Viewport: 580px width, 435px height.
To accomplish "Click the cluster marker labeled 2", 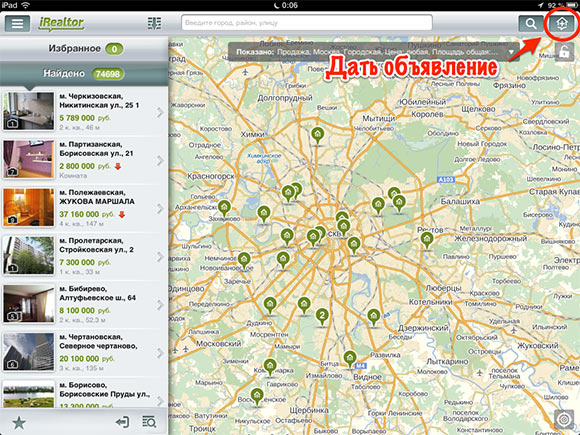I will [x=322, y=316].
